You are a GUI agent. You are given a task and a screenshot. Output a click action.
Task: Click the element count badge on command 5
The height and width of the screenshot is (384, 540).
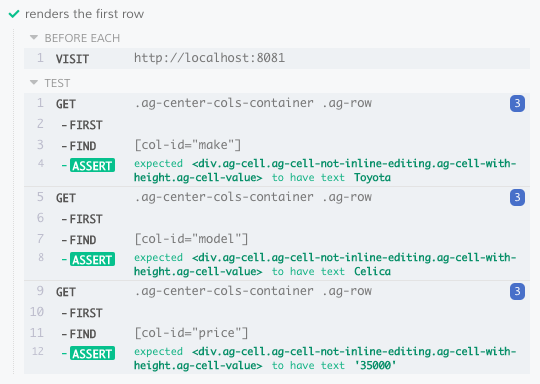click(517, 197)
